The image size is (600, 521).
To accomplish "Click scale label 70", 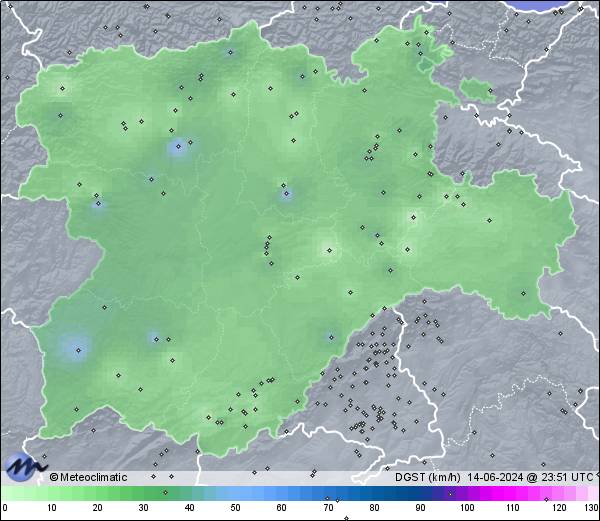I will pyautogui.click(x=328, y=508).
